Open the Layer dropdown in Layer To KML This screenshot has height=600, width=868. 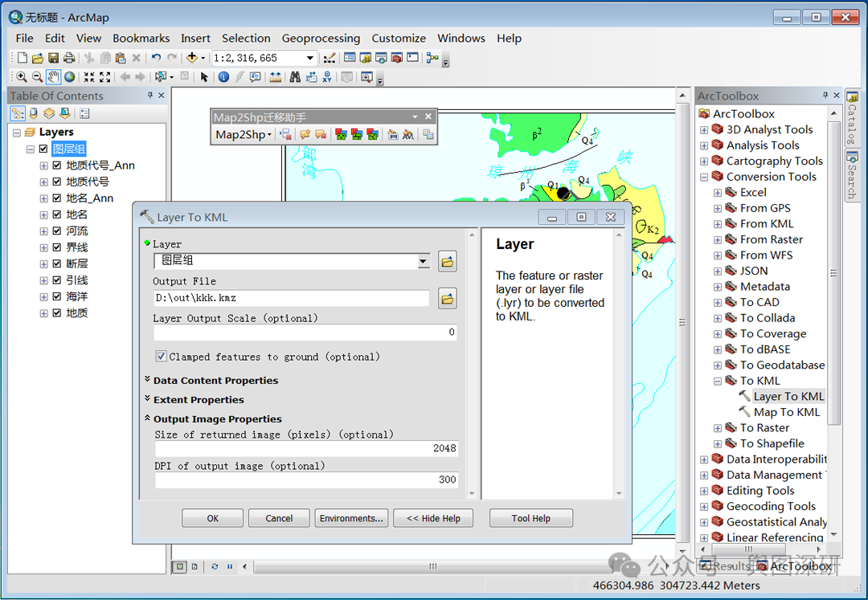pyautogui.click(x=424, y=261)
